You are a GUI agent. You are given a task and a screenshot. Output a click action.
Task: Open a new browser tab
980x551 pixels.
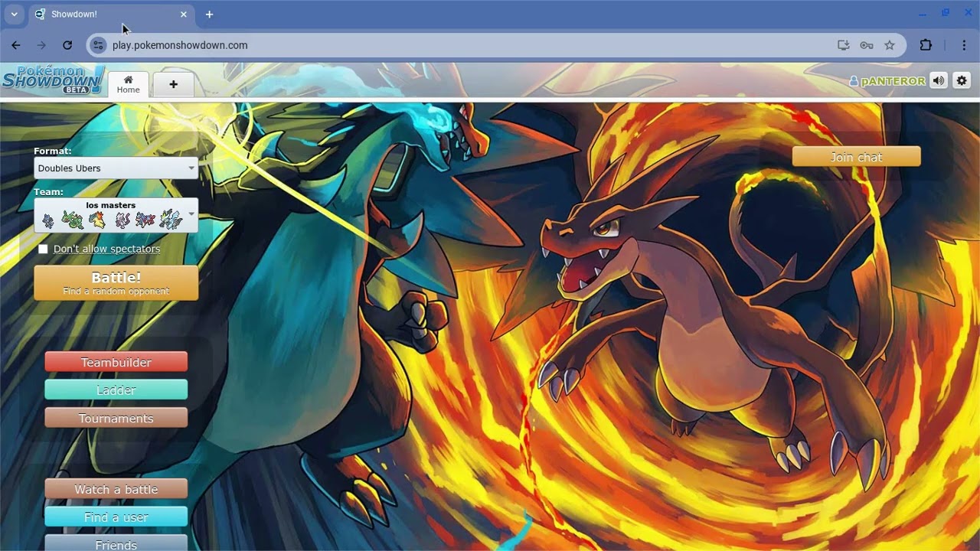pyautogui.click(x=209, y=15)
